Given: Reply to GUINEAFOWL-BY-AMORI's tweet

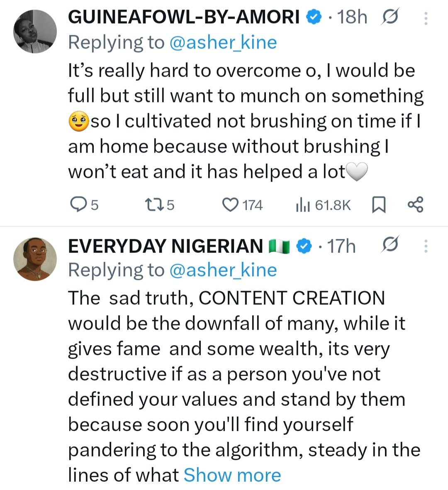Looking at the screenshot, I should click(x=78, y=205).
